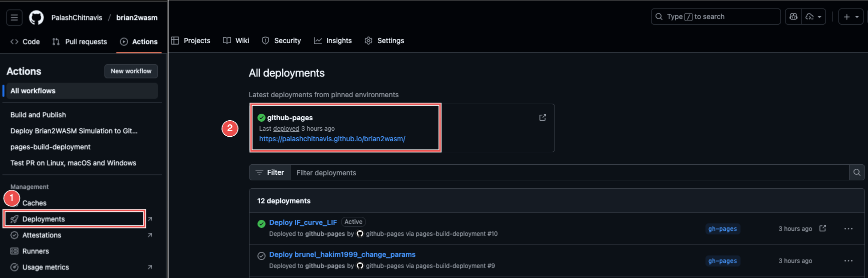Open Deploy brunel_hakim1999_change_params deployment

(342, 254)
